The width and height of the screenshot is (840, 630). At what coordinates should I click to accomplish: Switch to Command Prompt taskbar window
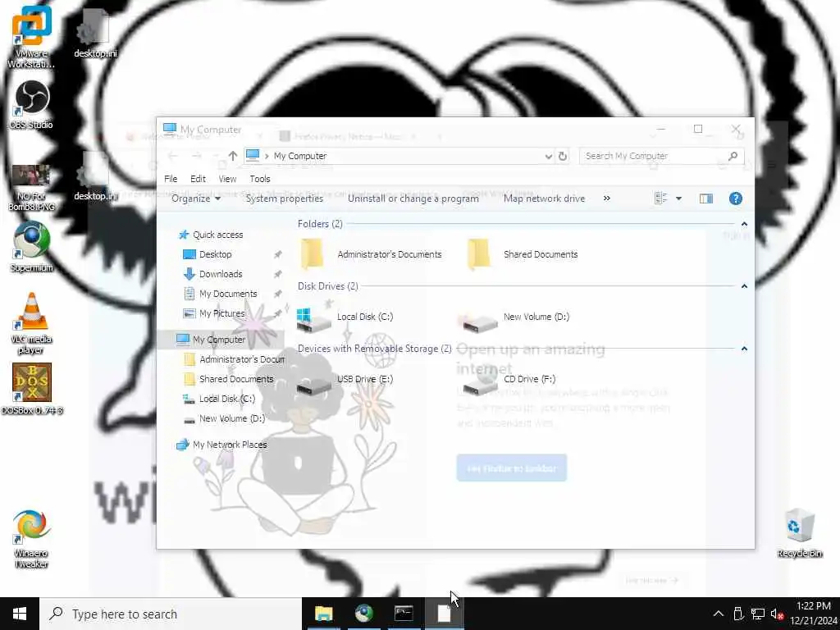pyautogui.click(x=404, y=614)
